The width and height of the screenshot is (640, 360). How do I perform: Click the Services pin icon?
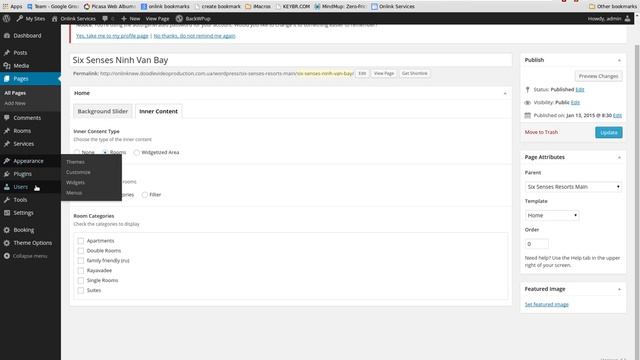tap(7, 144)
